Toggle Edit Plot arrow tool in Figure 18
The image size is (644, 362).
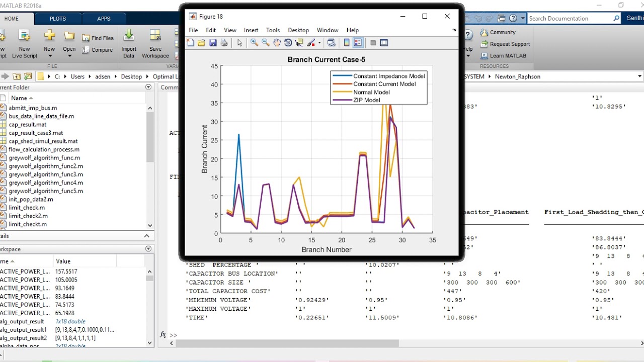[239, 43]
